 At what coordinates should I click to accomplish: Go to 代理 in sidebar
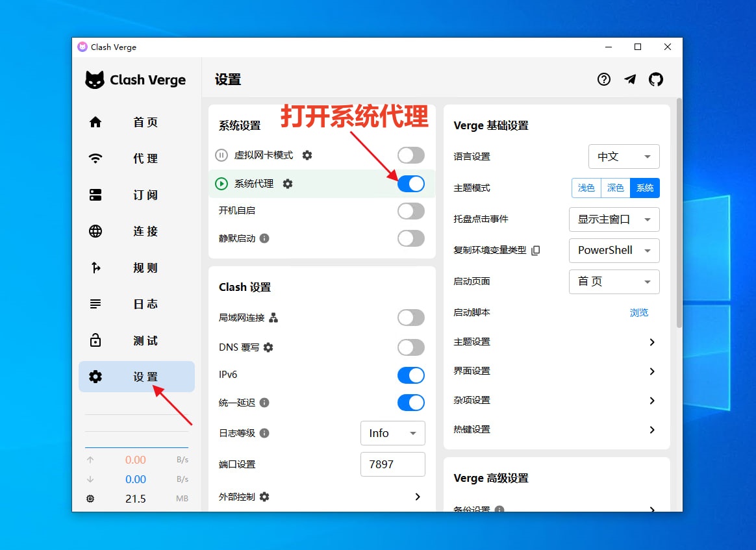(136, 158)
